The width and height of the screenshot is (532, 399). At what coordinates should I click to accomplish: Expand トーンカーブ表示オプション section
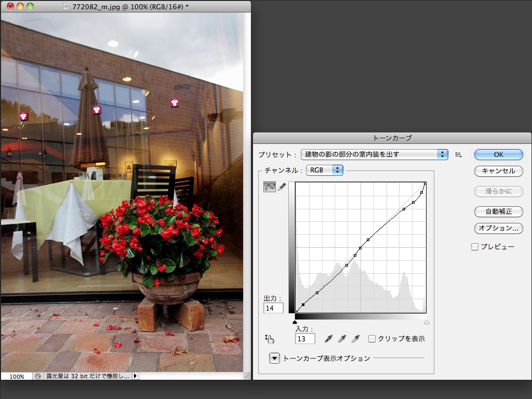274,358
